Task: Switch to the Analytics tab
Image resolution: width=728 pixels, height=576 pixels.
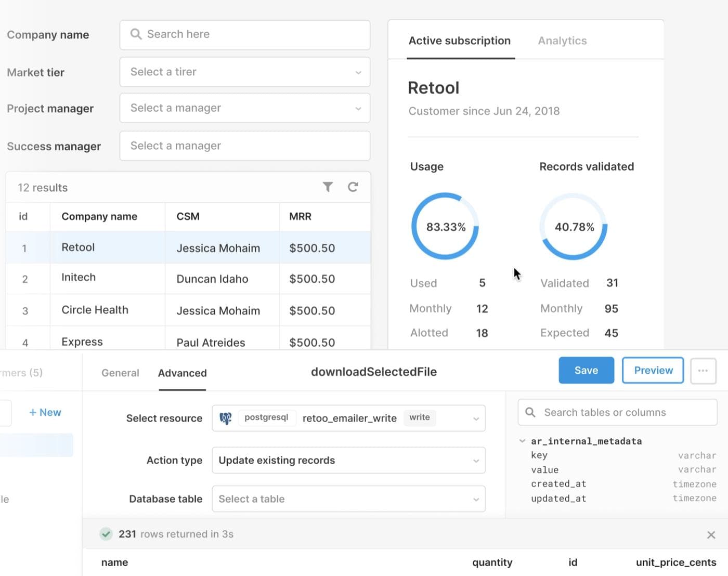Action: pos(562,41)
